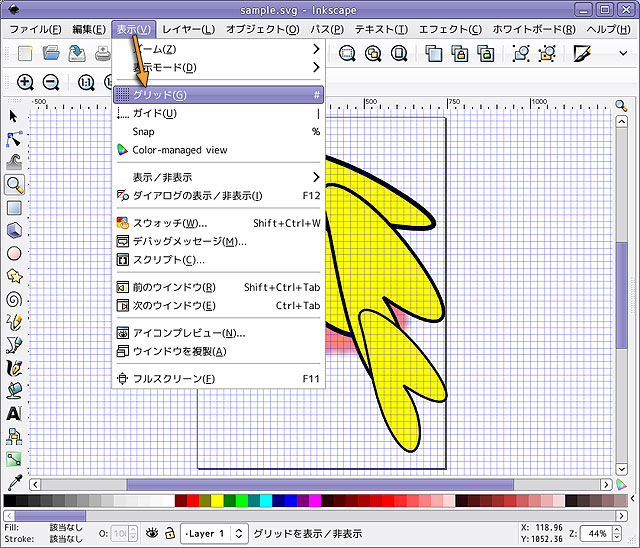The width and height of the screenshot is (640, 548).
Task: Toggle grid via グリッド(G) menu item
Action: point(160,95)
